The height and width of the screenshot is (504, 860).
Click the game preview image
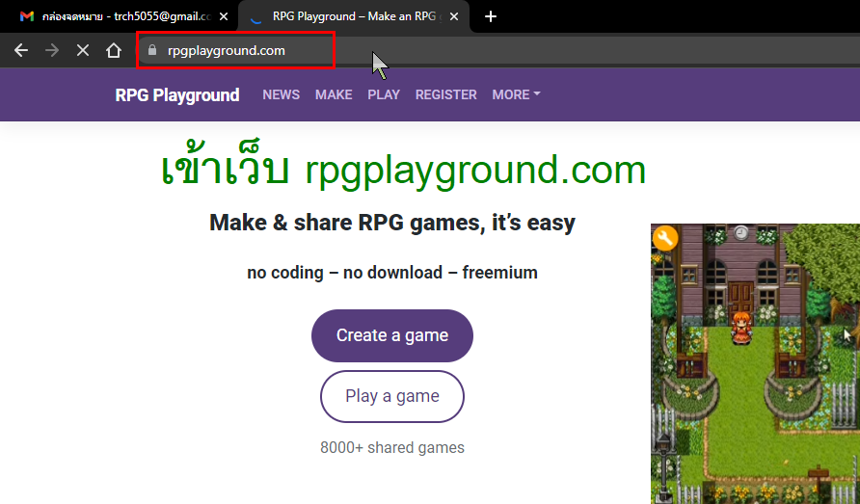(x=755, y=363)
